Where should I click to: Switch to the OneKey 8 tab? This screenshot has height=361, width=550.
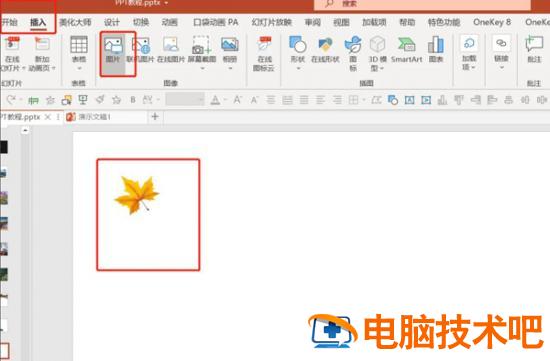[x=492, y=22]
